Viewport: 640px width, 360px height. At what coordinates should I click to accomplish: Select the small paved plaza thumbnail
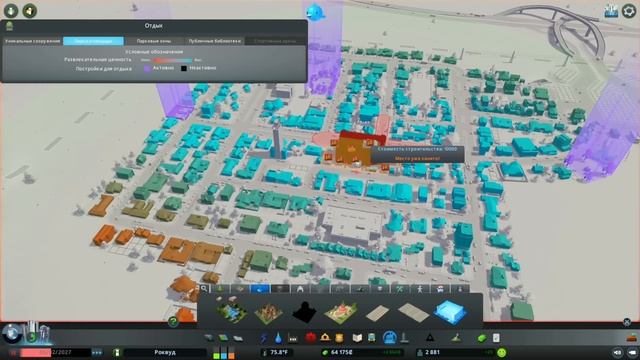(378, 313)
